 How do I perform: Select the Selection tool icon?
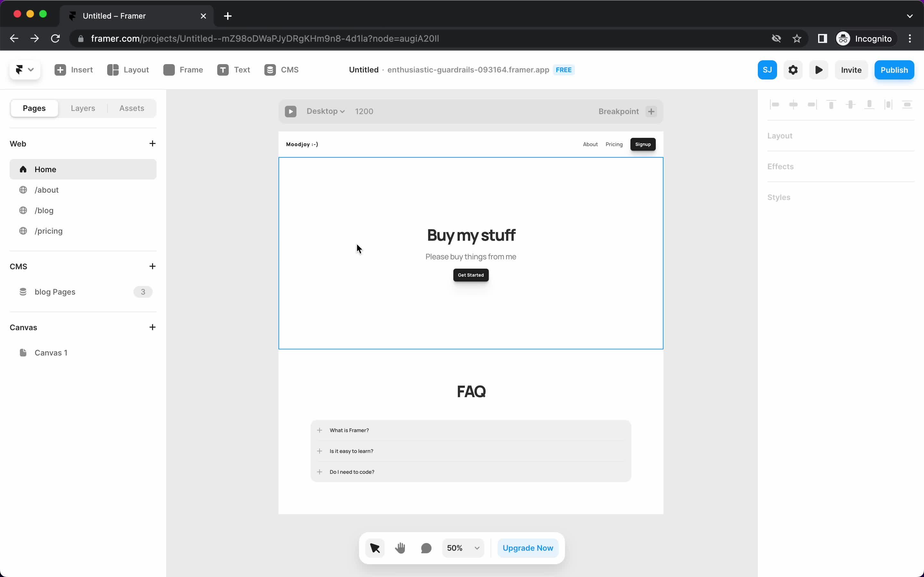pos(374,547)
